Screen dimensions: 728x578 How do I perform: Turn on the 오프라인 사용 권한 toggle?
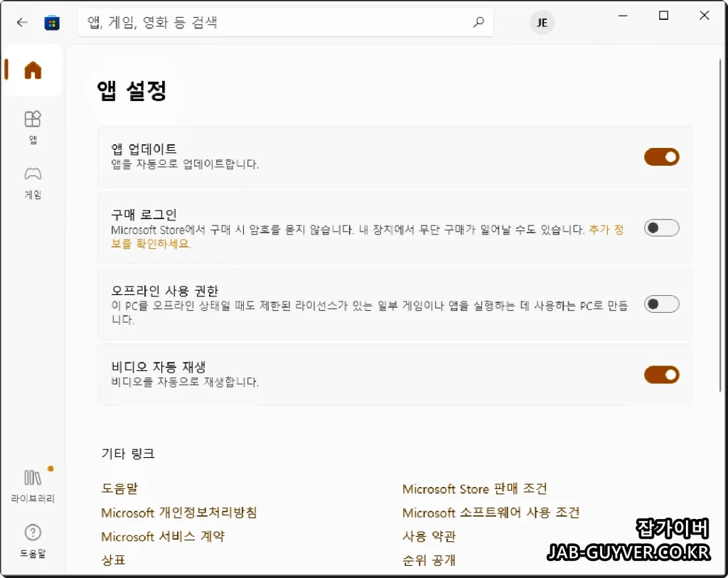(661, 304)
